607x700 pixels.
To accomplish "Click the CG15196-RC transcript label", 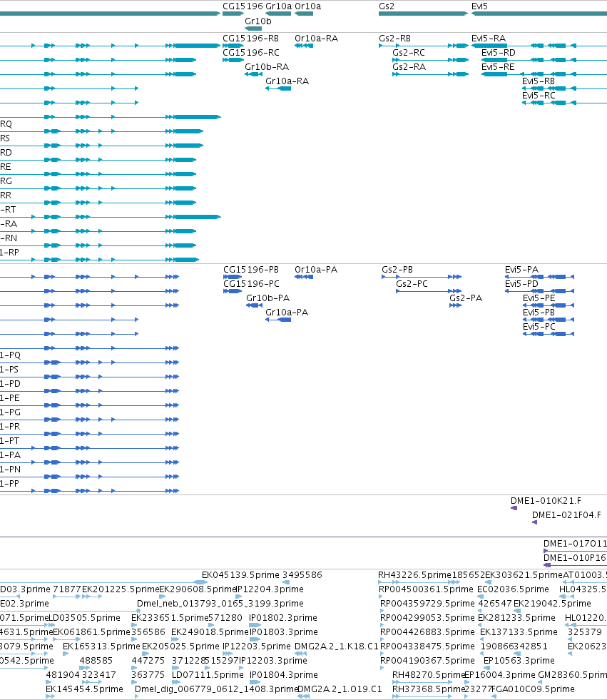I will [x=251, y=53].
